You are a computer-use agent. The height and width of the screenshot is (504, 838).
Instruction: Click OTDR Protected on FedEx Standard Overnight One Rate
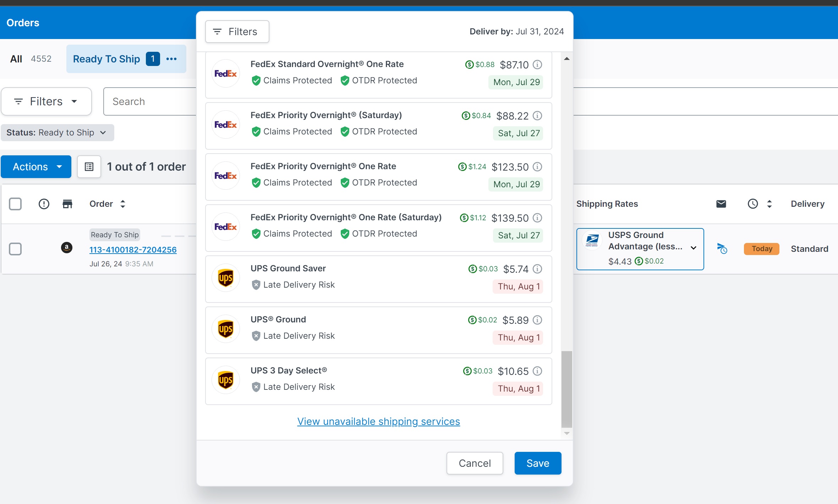379,81
